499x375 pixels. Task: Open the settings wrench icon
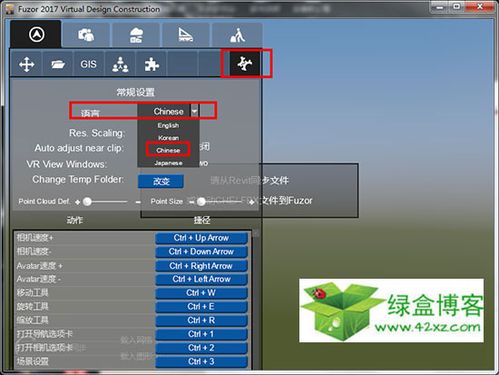[x=245, y=64]
